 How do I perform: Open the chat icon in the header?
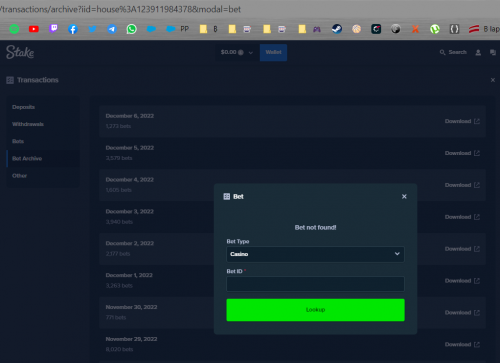(x=493, y=52)
